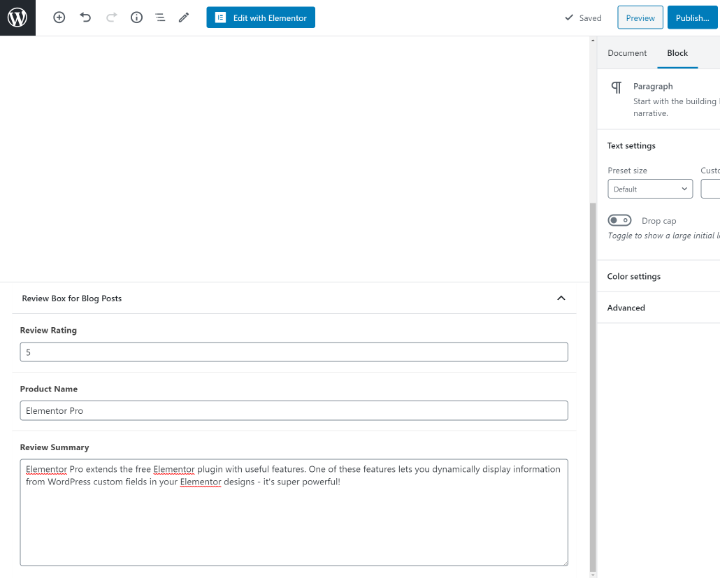
Task: Open content structure info icon
Action: coord(136,17)
